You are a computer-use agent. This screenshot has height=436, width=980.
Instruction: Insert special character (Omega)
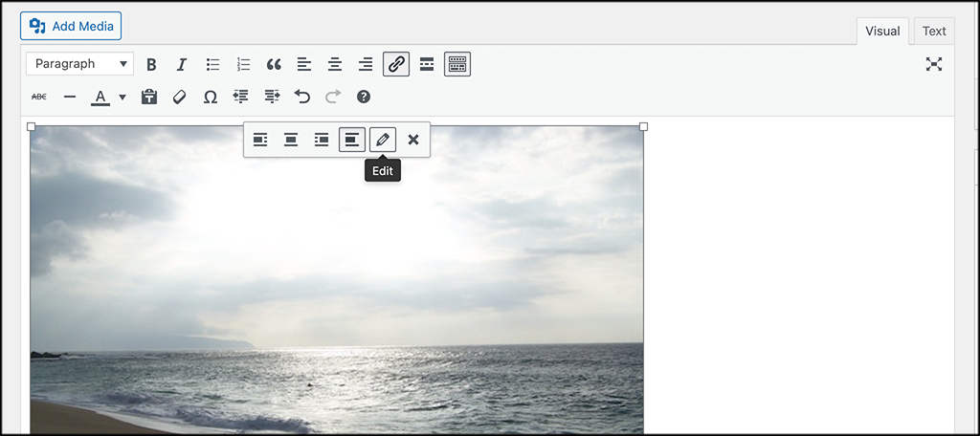coord(211,97)
